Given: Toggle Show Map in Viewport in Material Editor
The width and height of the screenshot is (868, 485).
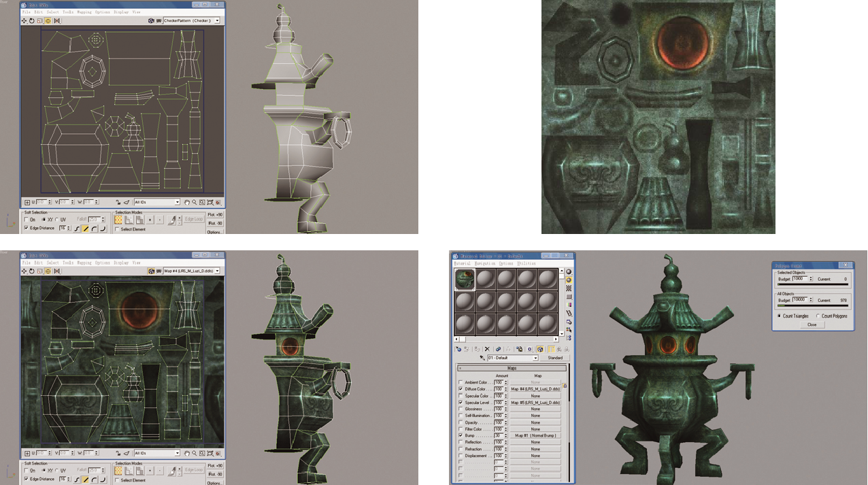Looking at the screenshot, I should pos(539,349).
